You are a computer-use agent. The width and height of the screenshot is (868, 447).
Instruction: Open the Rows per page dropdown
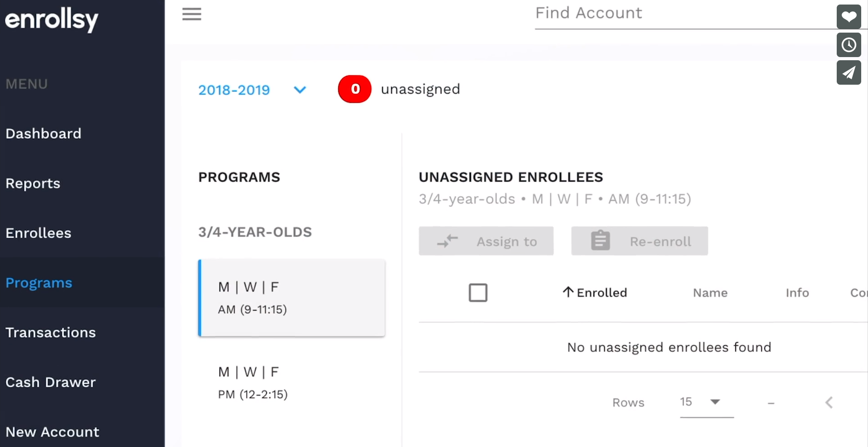coord(700,402)
